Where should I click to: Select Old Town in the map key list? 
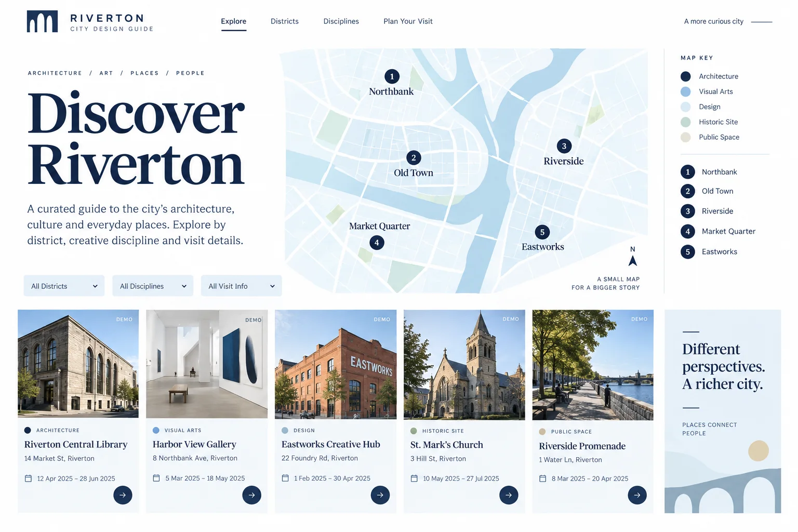point(717,191)
